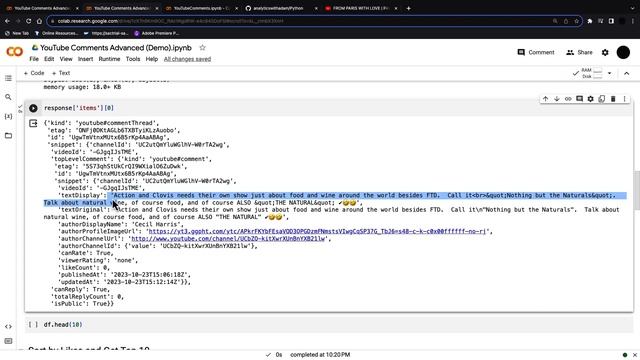Viewport: 640px width, 360px height.
Task: Click the 'likeCount': 0 line
Action: point(84,268)
